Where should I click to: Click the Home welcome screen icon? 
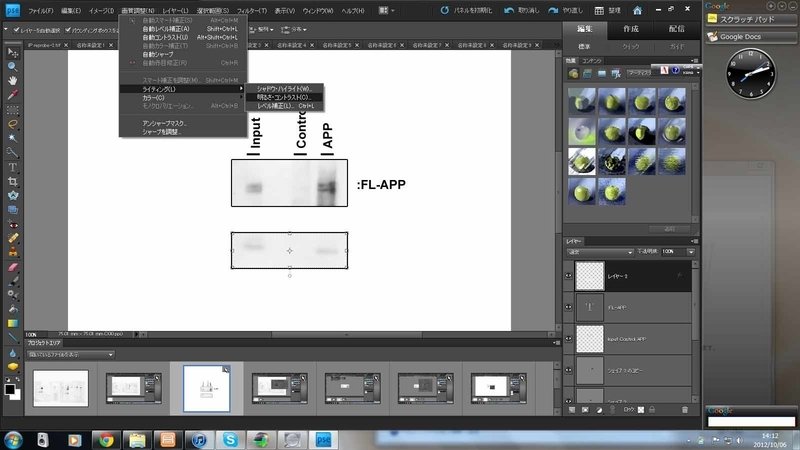637,10
